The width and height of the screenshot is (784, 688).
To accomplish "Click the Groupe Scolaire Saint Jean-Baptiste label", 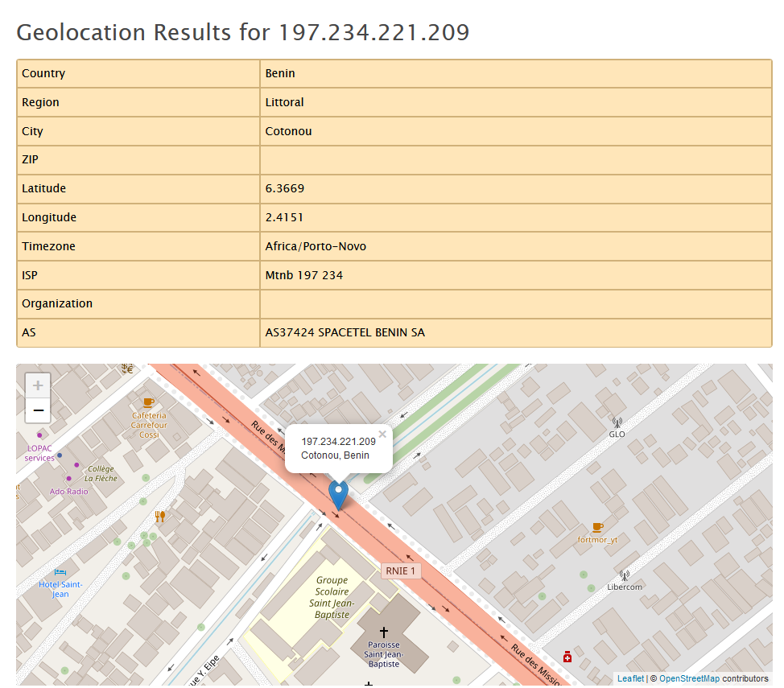I will pos(332,596).
